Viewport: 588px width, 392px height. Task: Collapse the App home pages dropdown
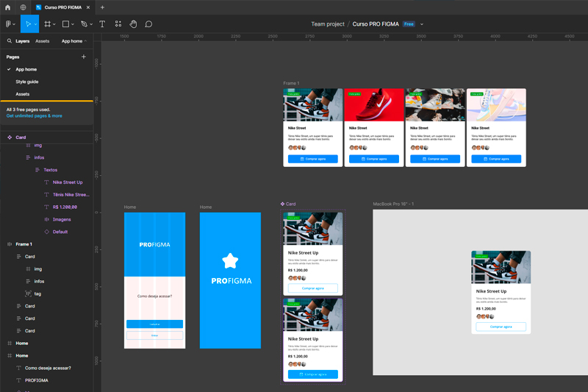point(74,41)
